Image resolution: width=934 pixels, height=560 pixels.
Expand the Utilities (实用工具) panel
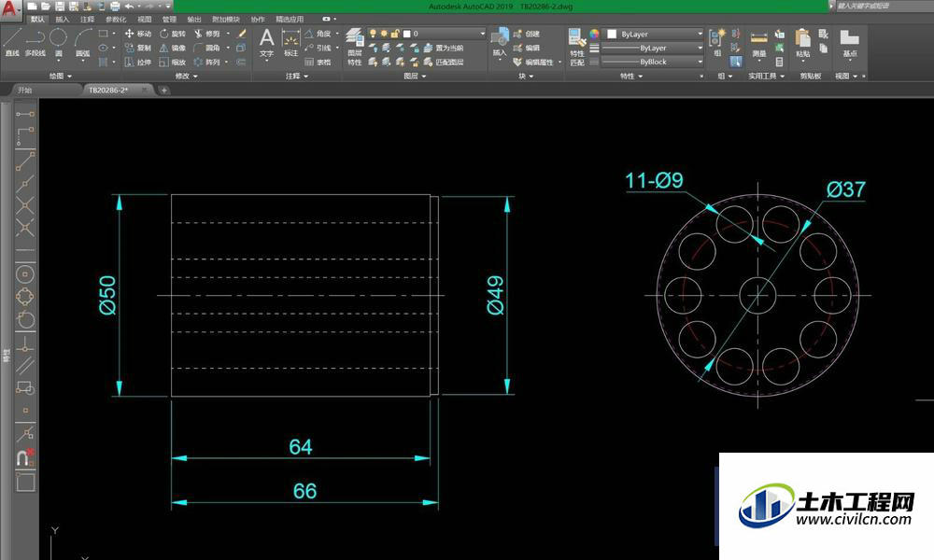click(x=767, y=77)
